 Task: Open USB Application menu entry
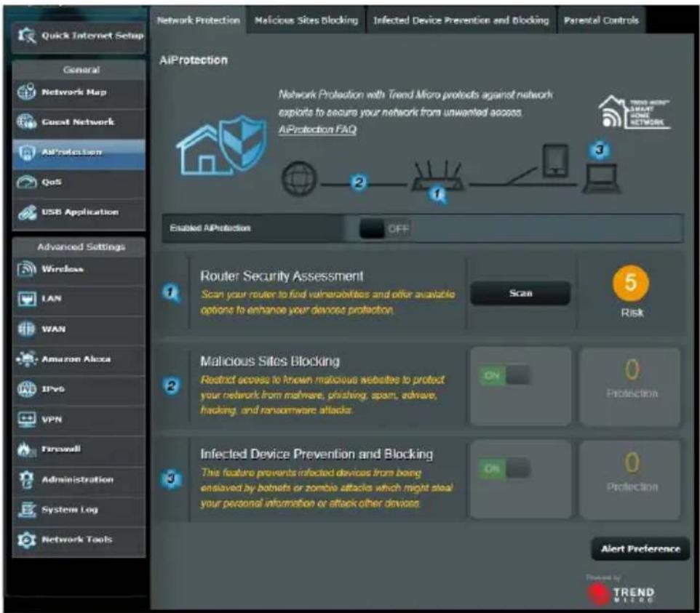click(79, 212)
